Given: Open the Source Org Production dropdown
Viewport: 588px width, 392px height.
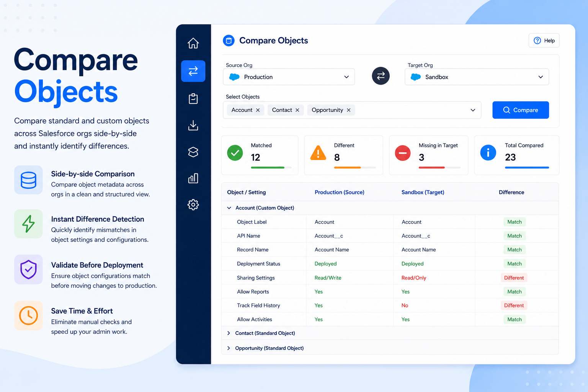Looking at the screenshot, I should point(289,77).
